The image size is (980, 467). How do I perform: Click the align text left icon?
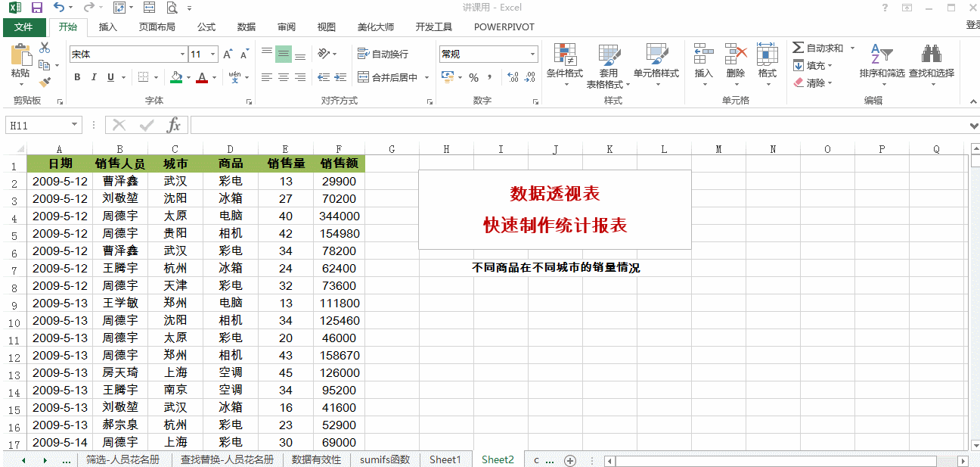267,77
